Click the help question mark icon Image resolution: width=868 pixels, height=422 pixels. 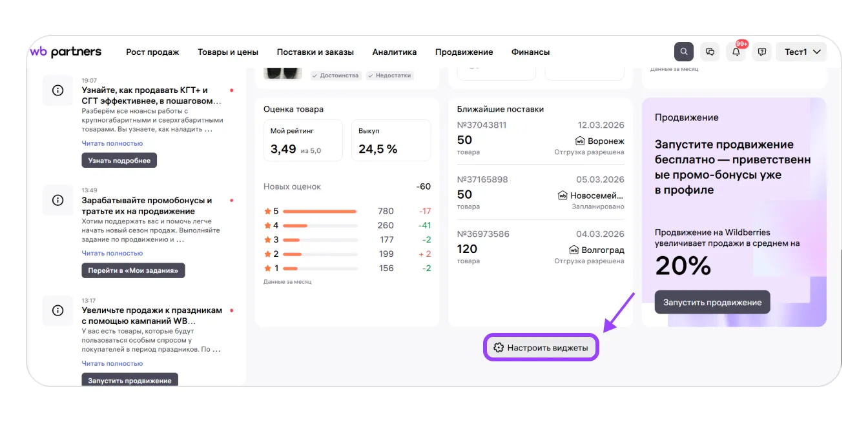click(762, 52)
